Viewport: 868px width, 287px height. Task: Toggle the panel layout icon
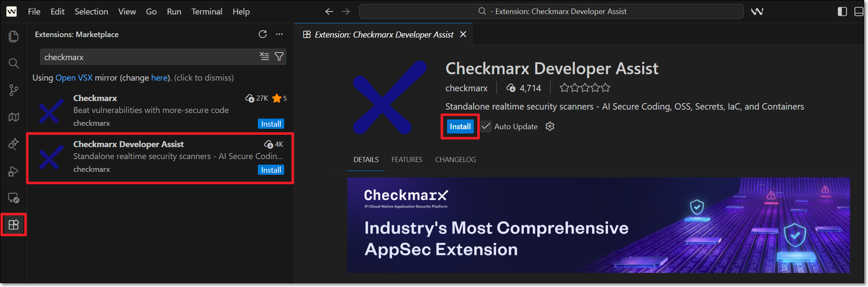pos(859,12)
